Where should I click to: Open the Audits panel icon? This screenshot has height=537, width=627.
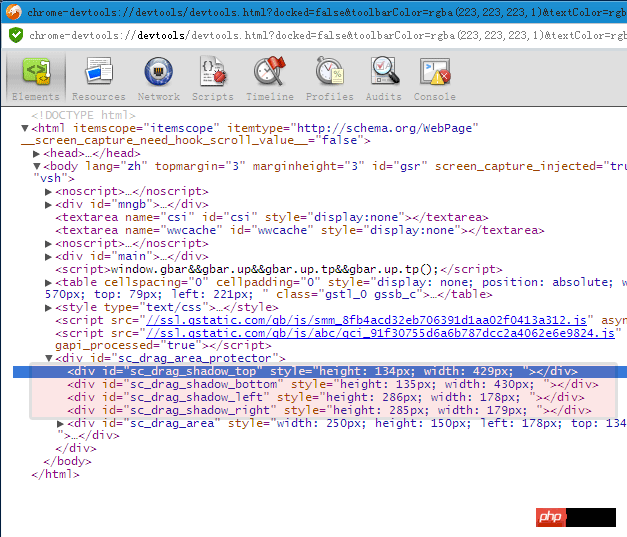click(384, 71)
